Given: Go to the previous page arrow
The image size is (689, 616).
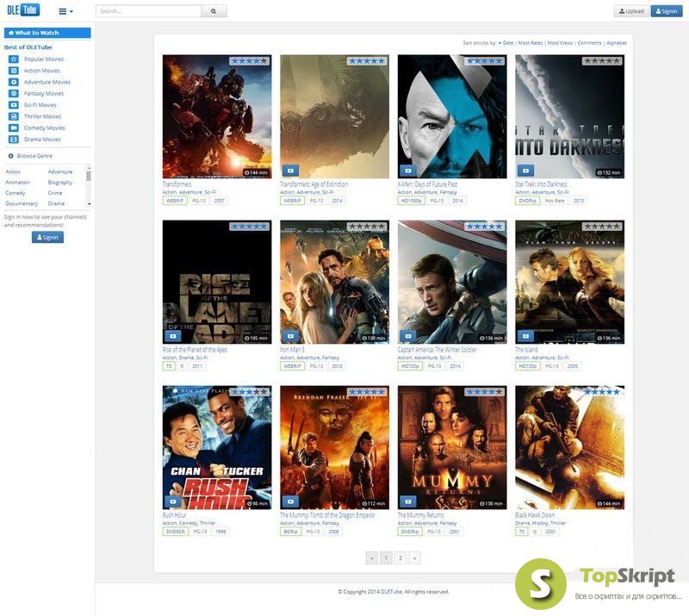Looking at the screenshot, I should 372,558.
